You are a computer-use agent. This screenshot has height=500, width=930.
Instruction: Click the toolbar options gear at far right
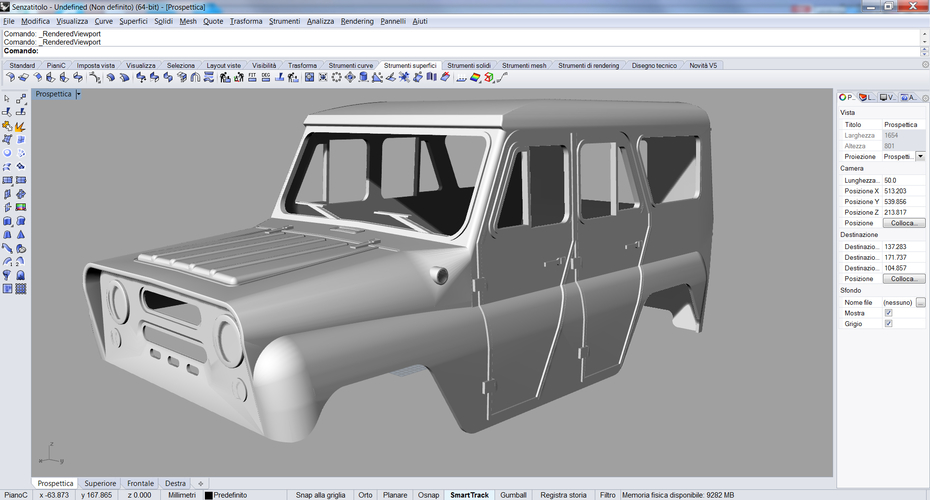point(925,65)
